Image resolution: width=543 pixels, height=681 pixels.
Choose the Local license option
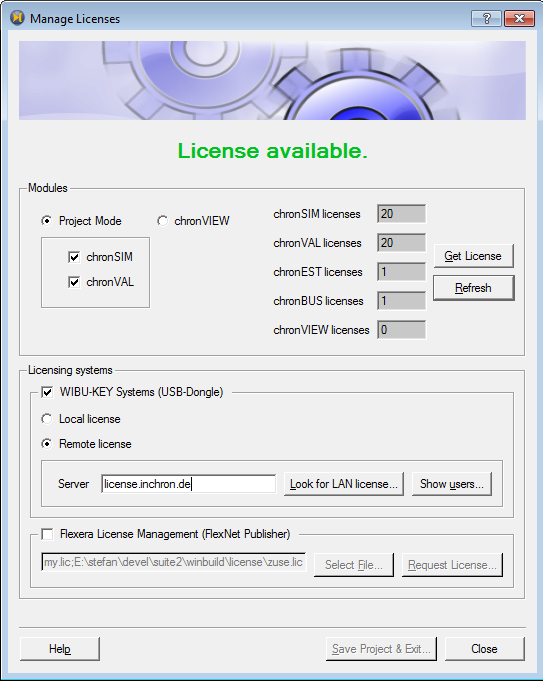point(46,419)
